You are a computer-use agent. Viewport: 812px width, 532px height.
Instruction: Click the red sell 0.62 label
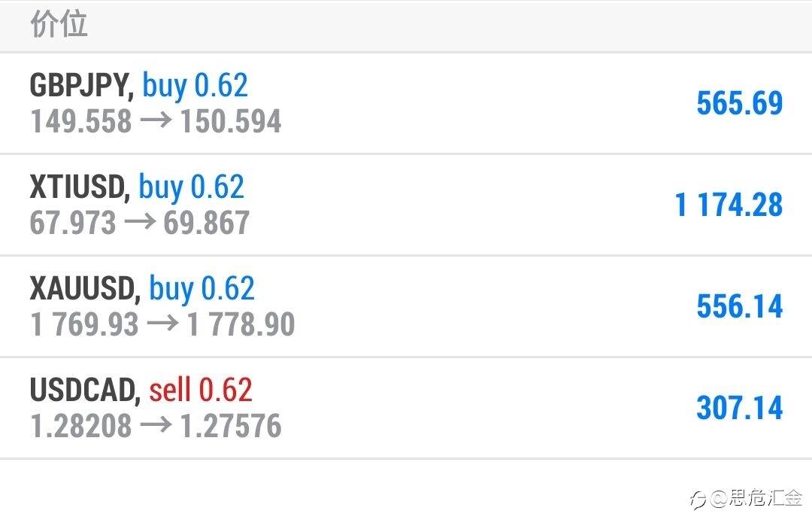(201, 390)
